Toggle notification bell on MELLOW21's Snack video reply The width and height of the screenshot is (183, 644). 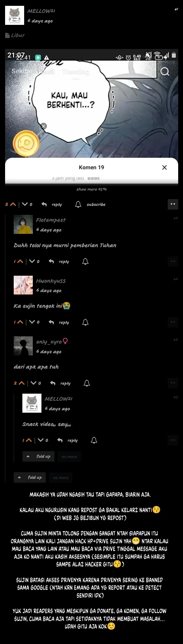[x=94, y=440]
